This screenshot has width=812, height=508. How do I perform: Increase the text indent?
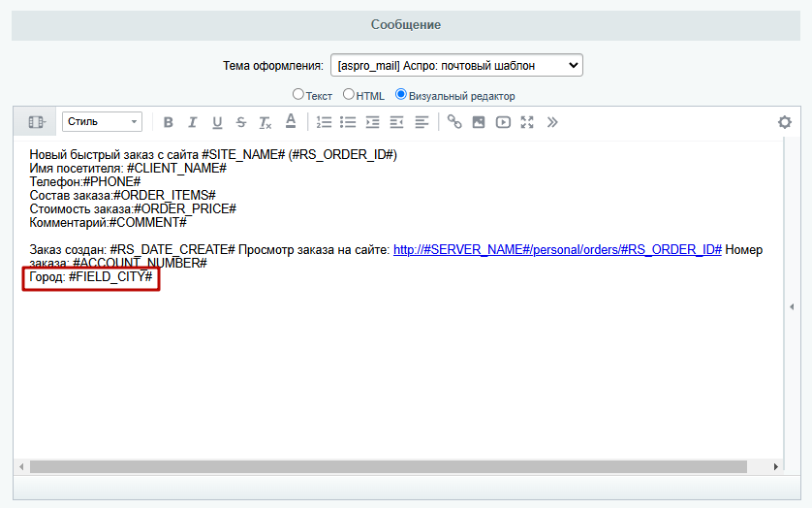[372, 122]
